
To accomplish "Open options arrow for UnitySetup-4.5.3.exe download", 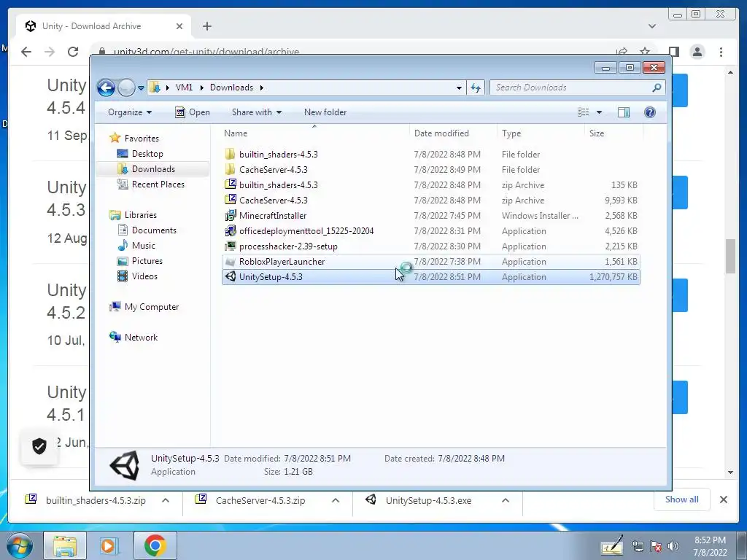I will (x=506, y=500).
